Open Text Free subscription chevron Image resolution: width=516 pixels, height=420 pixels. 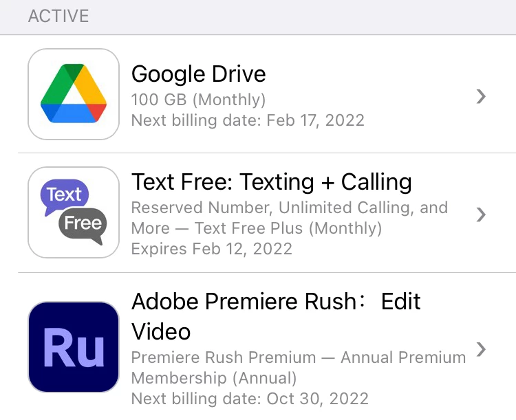pos(481,214)
